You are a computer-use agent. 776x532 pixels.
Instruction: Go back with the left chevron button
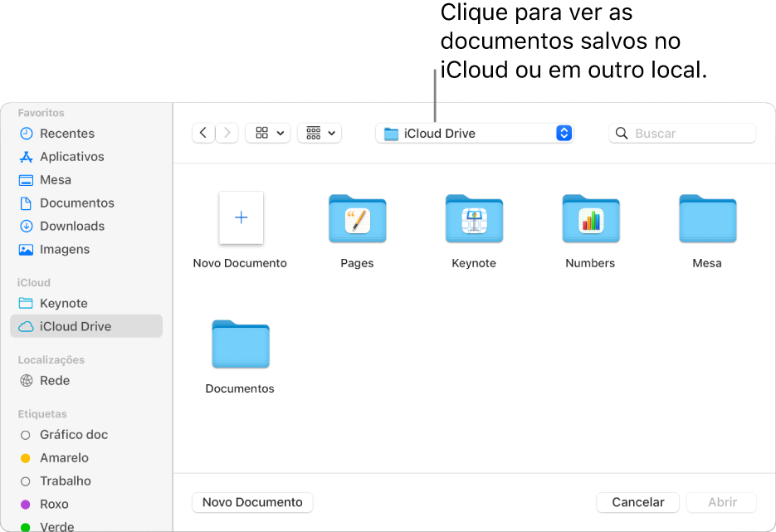[203, 133]
